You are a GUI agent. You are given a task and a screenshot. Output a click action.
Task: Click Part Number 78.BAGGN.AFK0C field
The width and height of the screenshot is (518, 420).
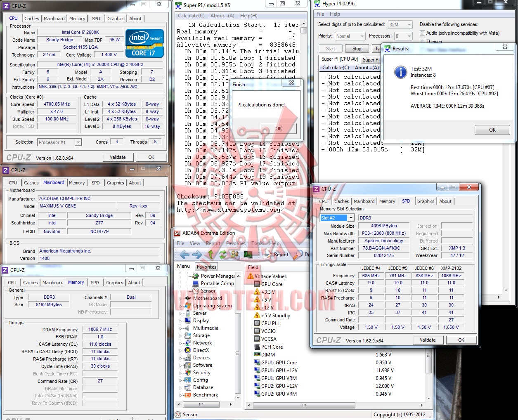tap(384, 248)
